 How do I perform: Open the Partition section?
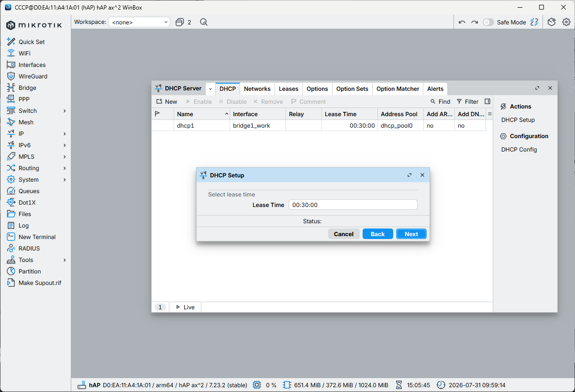(x=30, y=272)
